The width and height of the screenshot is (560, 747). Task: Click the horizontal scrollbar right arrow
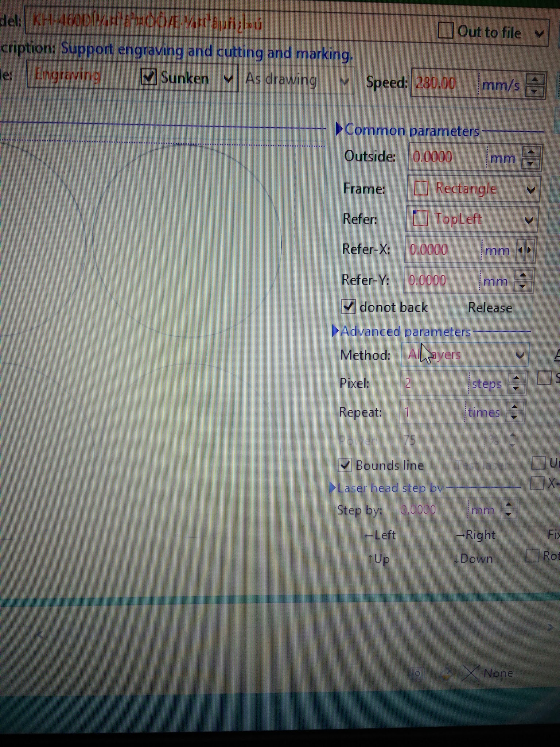(550, 627)
